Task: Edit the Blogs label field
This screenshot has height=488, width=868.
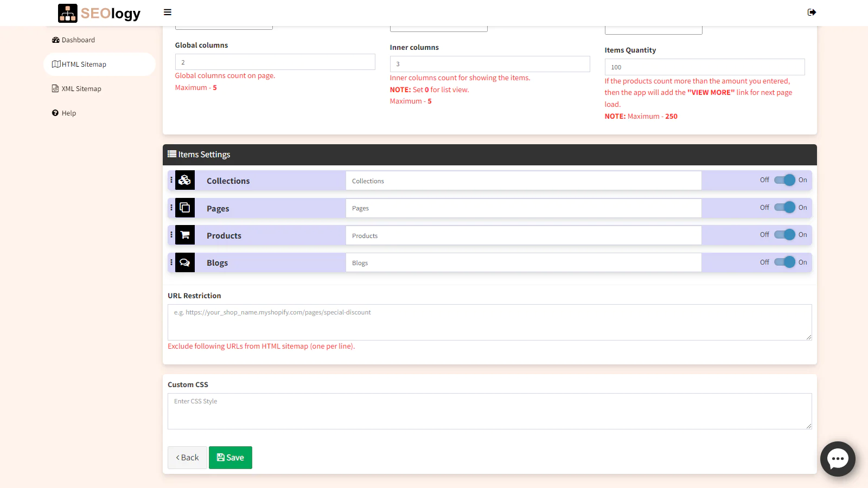Action: tap(524, 263)
